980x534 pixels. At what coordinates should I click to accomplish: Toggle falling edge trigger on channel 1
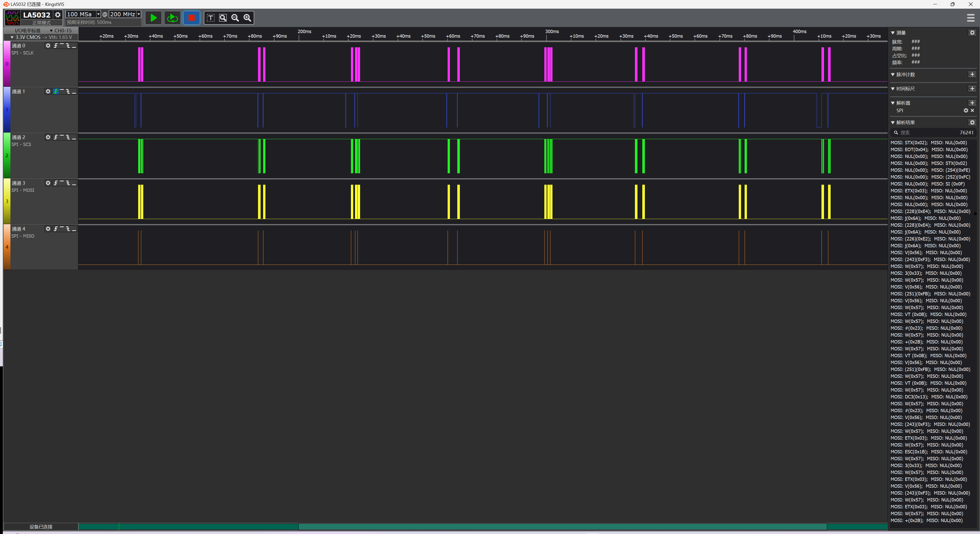point(68,91)
